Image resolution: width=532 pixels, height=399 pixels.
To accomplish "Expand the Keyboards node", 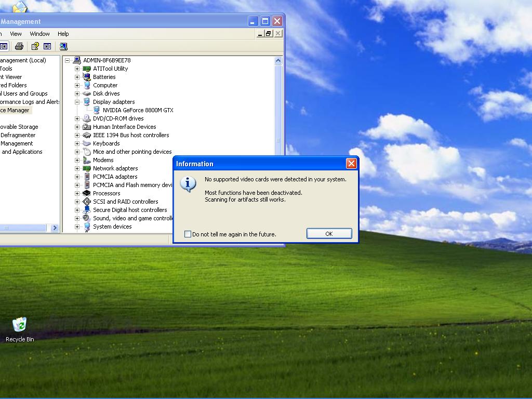I will [x=77, y=143].
